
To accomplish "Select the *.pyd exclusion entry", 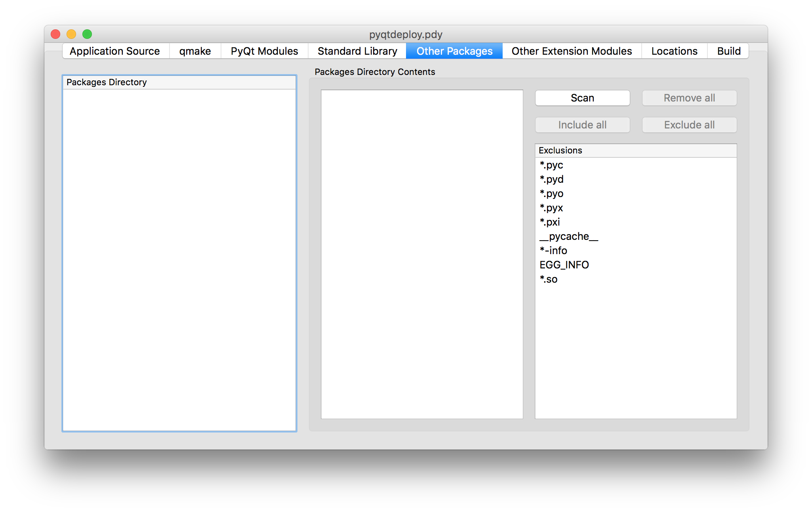I will pyautogui.click(x=551, y=179).
